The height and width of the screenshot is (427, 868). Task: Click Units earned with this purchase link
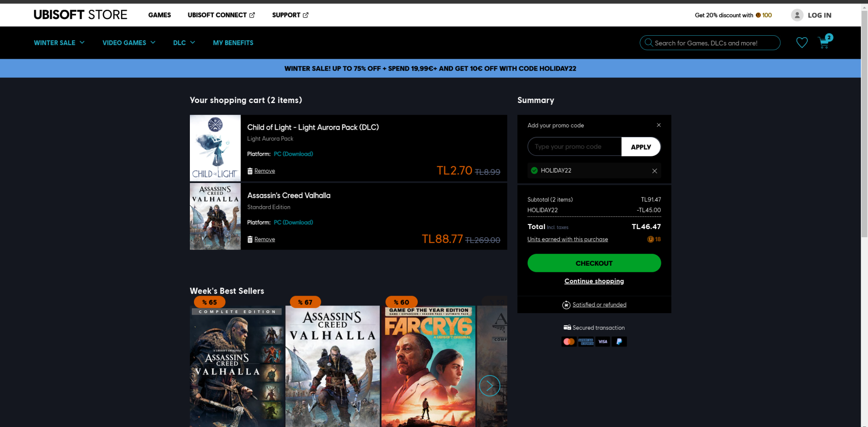[x=567, y=239]
